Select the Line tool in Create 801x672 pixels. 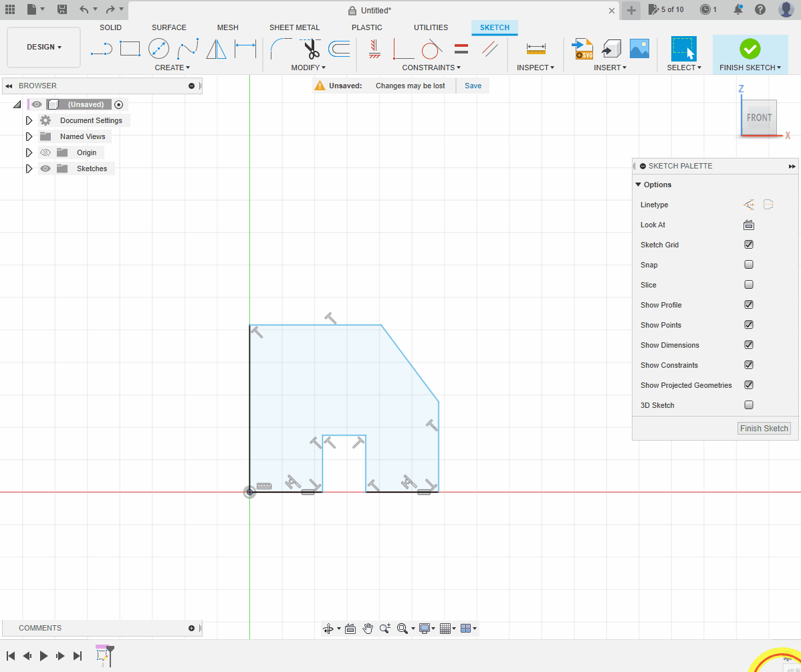[x=101, y=49]
